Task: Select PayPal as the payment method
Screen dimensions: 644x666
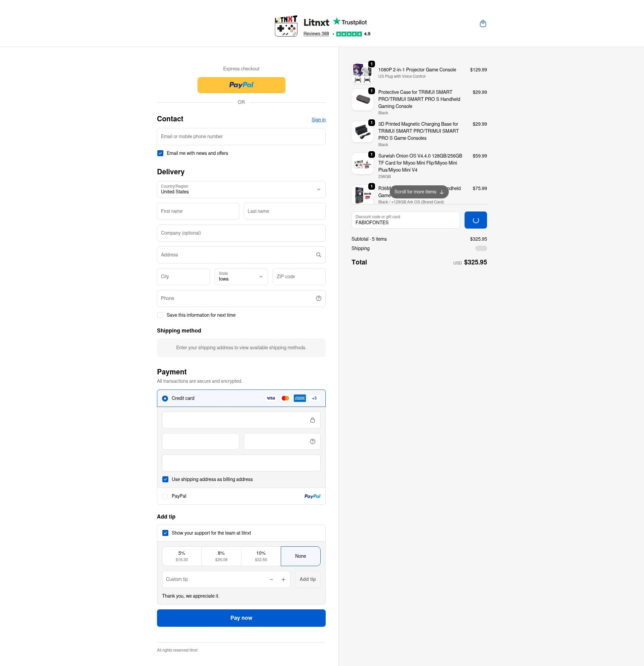Action: coord(165,496)
